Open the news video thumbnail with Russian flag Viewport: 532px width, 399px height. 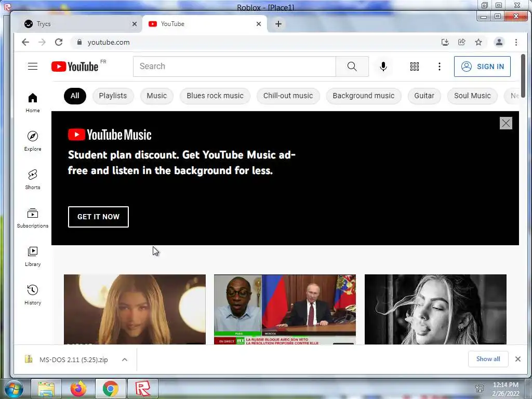285,310
